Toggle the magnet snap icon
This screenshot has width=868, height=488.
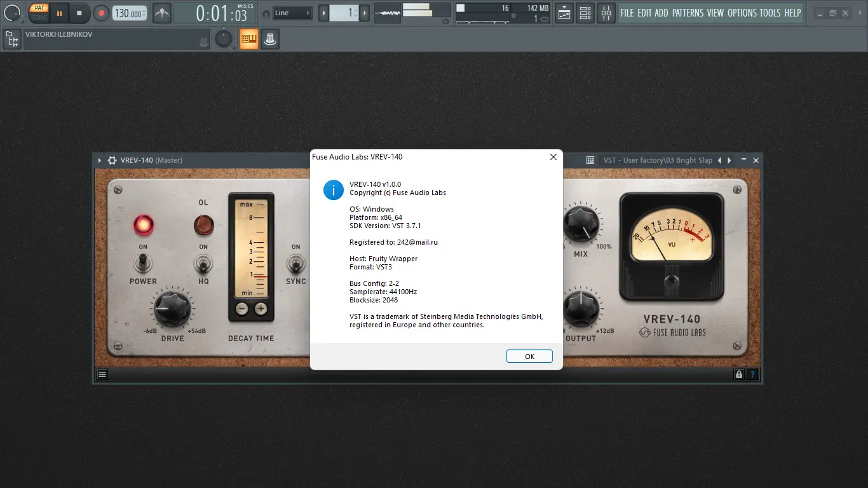[x=266, y=13]
